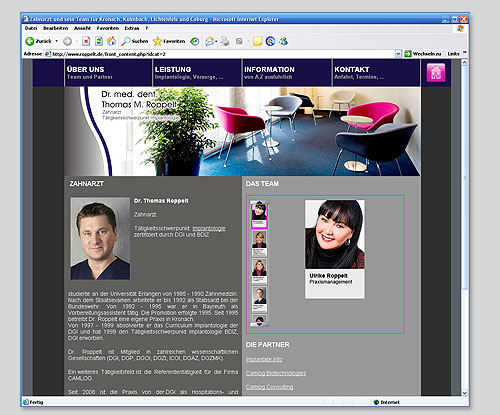Click the Windows flag logo icon
The image size is (500, 415).
coord(460,29)
